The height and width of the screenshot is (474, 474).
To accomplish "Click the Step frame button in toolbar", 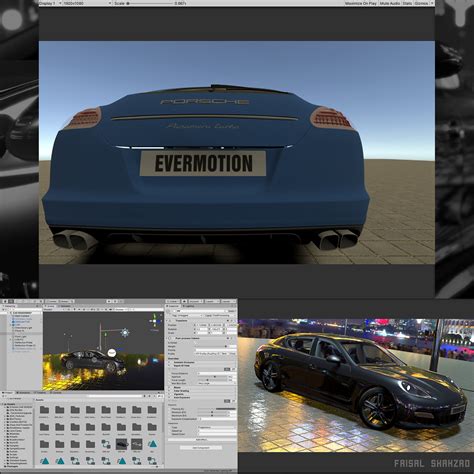I will coord(121,301).
